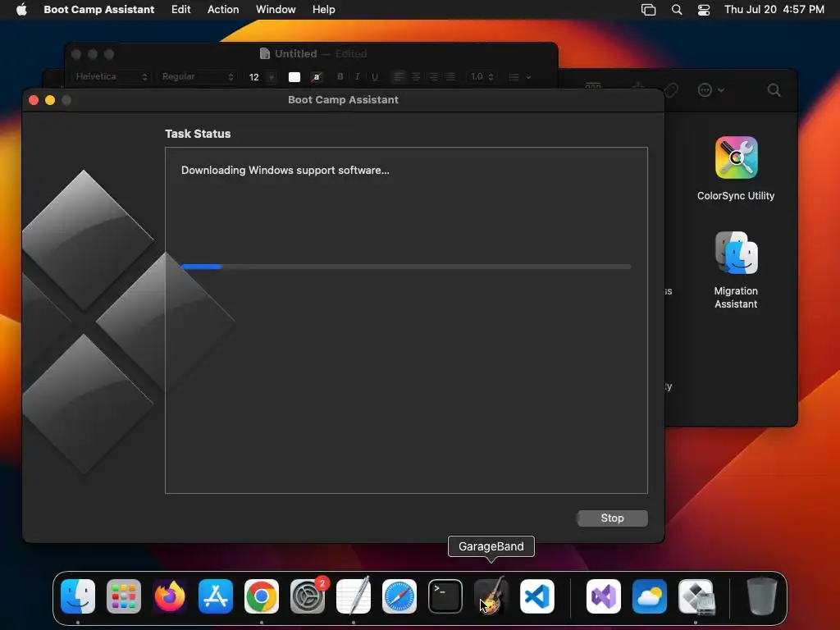Open the Action menu
Viewport: 840px width, 630px height.
coord(223,9)
